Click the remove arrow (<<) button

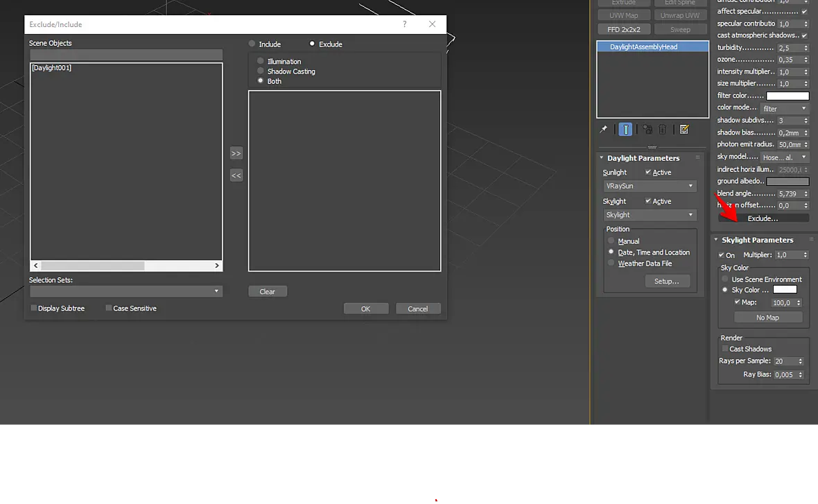[236, 176]
